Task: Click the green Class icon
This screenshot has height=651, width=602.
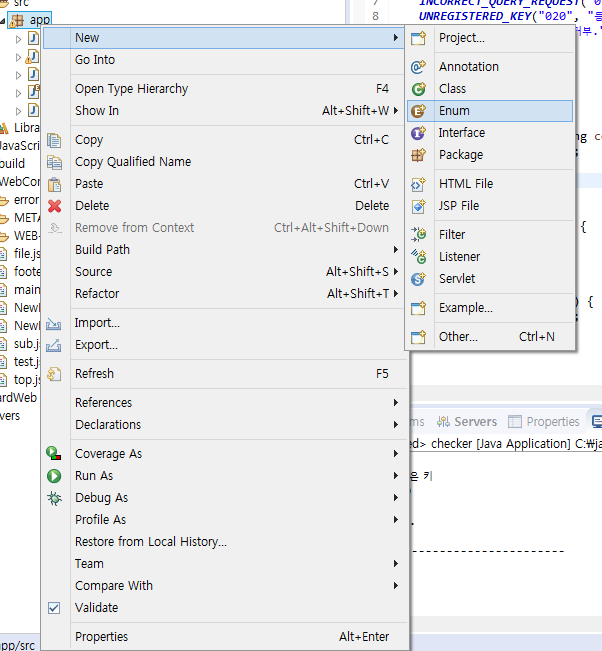Action: (418, 89)
